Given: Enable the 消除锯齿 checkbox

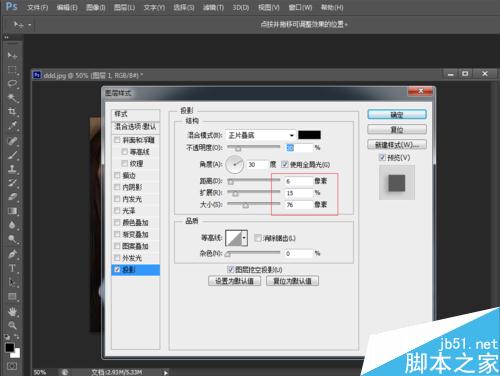Looking at the screenshot, I should [x=258, y=238].
